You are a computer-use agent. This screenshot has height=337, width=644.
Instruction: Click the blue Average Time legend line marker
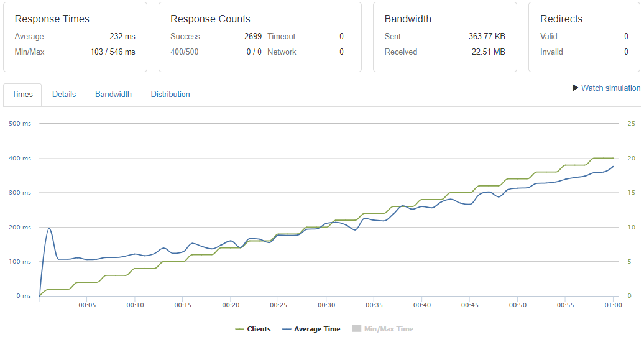coord(287,329)
